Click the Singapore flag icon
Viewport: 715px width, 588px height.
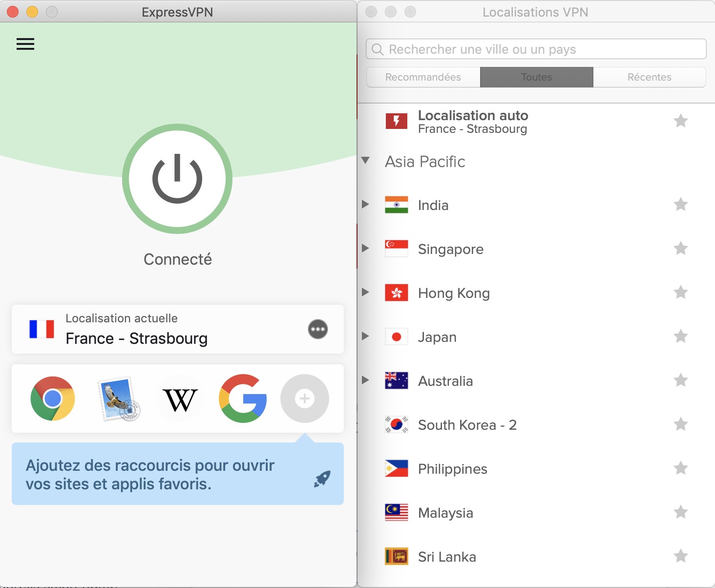point(397,249)
